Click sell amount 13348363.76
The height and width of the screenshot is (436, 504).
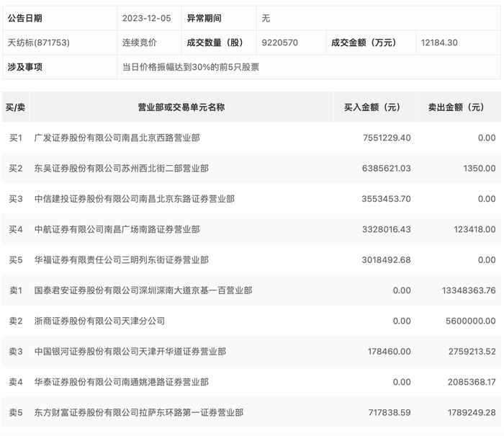pyautogui.click(x=469, y=290)
